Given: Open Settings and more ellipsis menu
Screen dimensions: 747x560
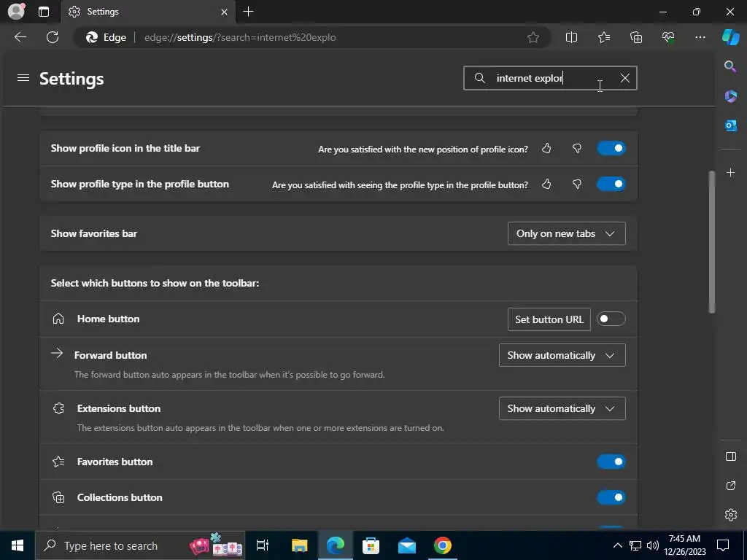Looking at the screenshot, I should 700,37.
